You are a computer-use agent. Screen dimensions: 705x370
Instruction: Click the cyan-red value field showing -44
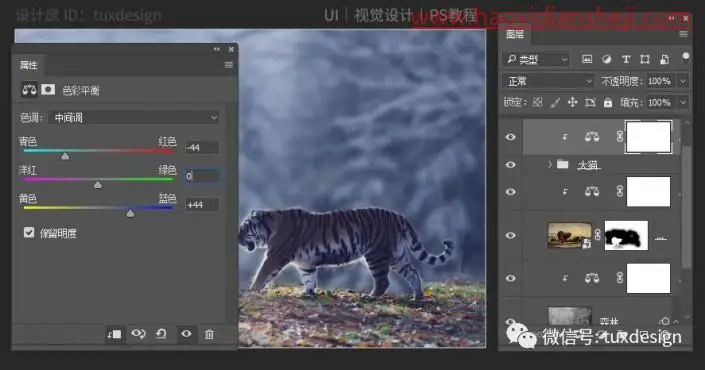202,147
